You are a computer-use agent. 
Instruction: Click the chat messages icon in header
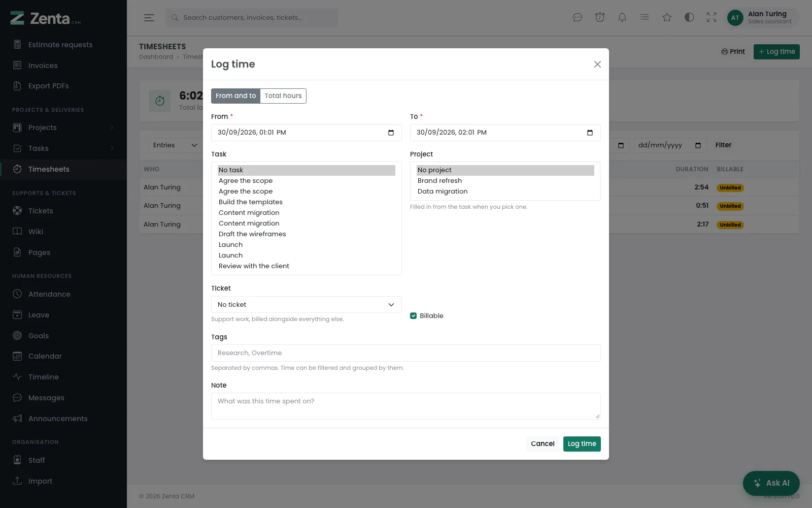point(578,18)
